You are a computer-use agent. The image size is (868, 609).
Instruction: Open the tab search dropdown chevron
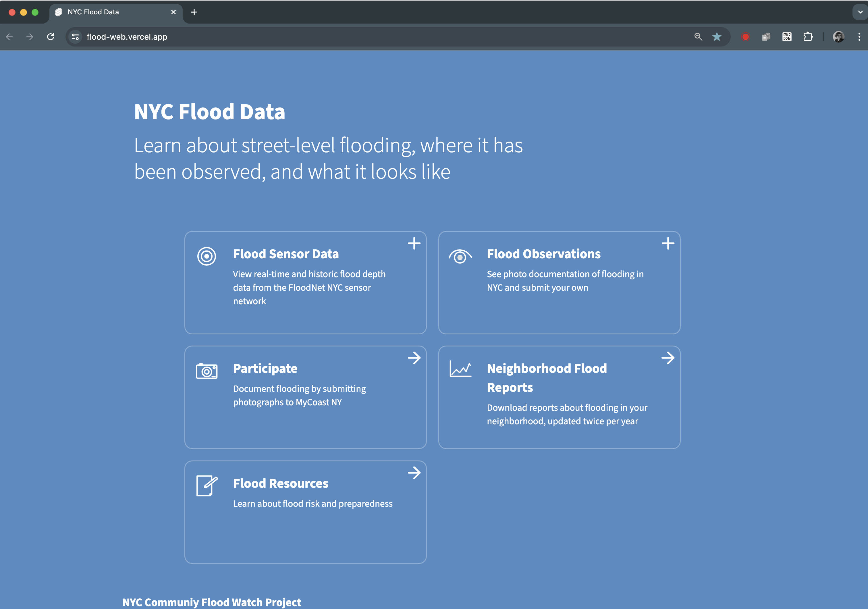tap(860, 12)
